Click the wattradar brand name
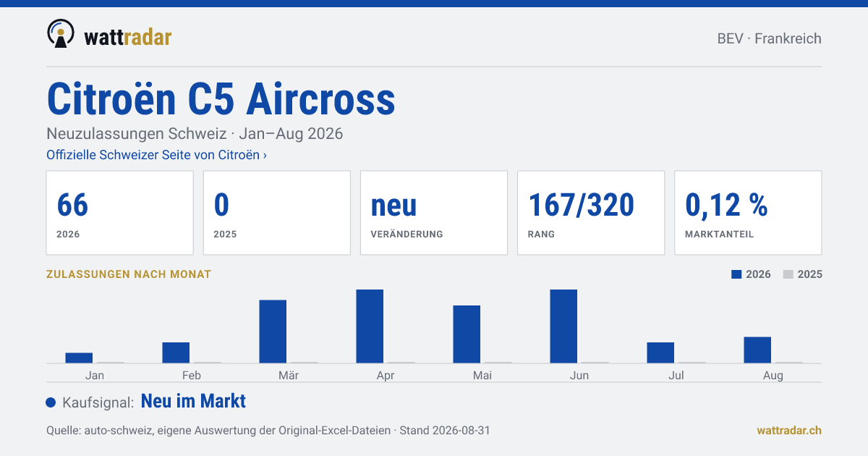868x456 pixels. 128,37
